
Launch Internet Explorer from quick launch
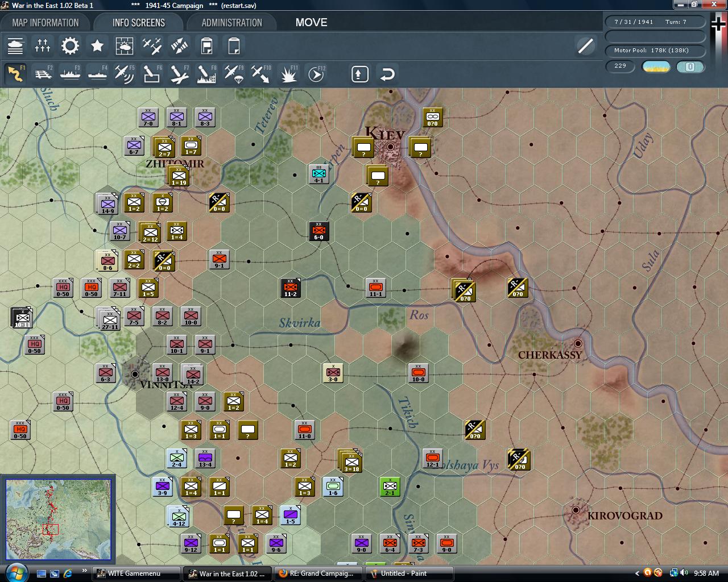[68, 573]
